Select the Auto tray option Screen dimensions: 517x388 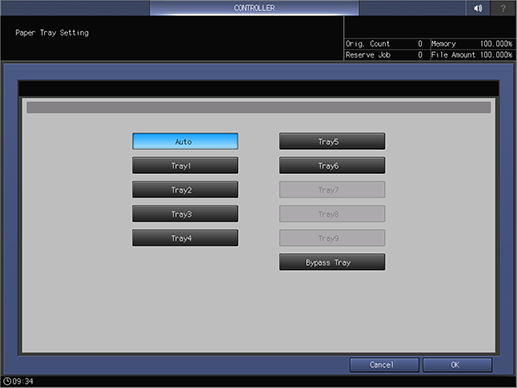pos(185,141)
